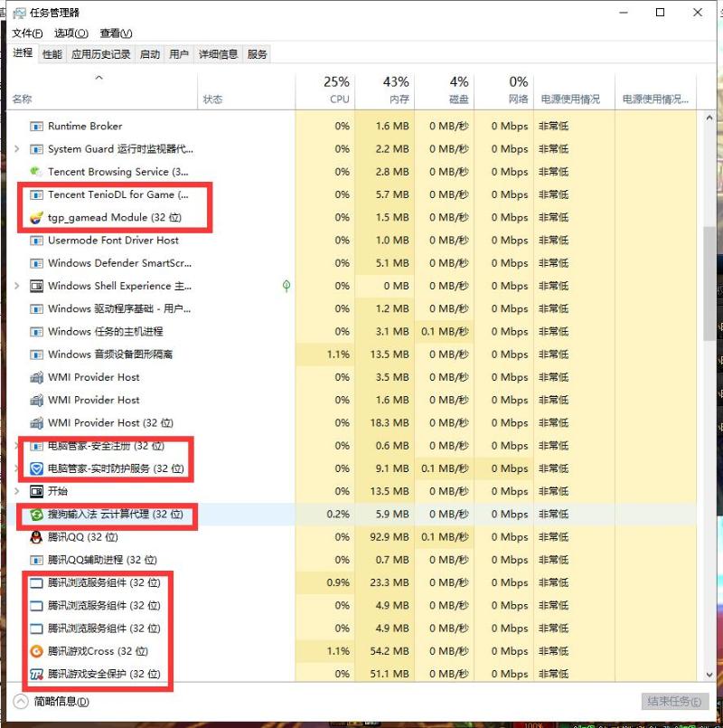The image size is (723, 728).
Task: Select the 腾讯浏览服务组件 row using 0.9% CPU
Action: 352,582
